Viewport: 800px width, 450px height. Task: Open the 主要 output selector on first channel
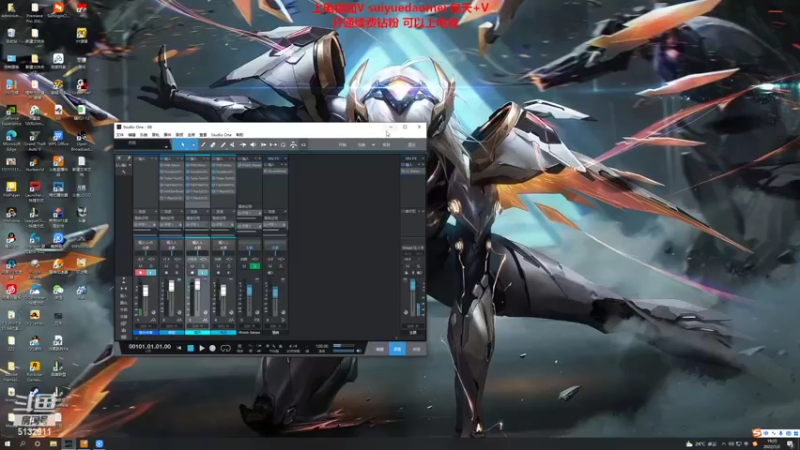(x=145, y=247)
